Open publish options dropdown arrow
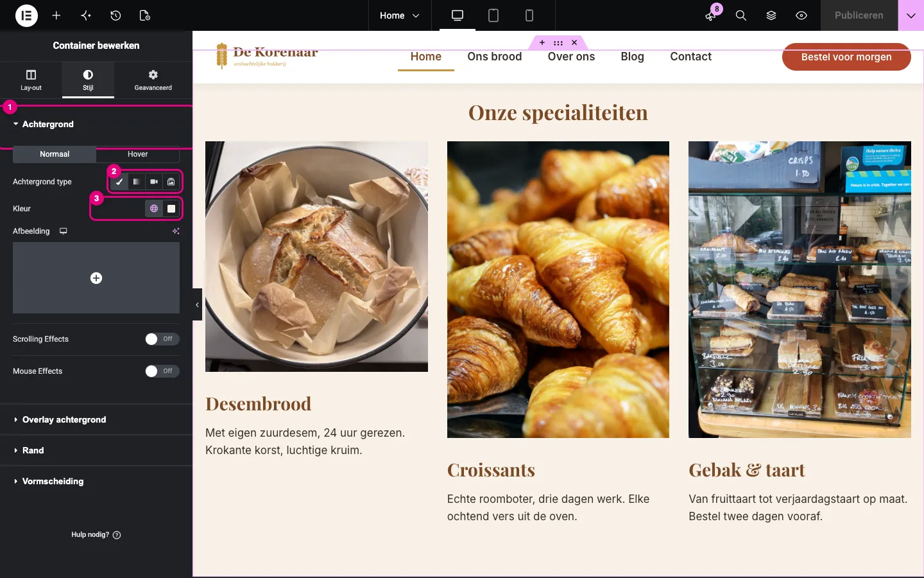Image resolution: width=924 pixels, height=578 pixels. (x=911, y=15)
